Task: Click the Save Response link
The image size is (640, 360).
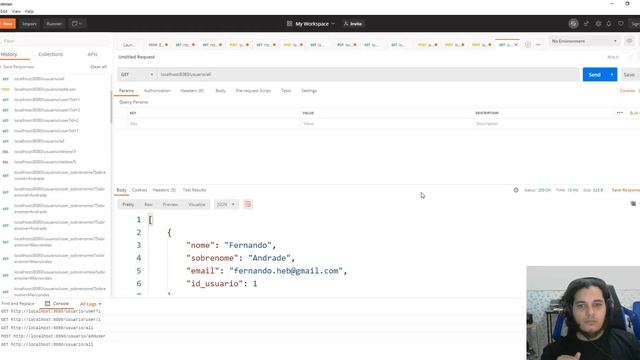Action: [625, 190]
